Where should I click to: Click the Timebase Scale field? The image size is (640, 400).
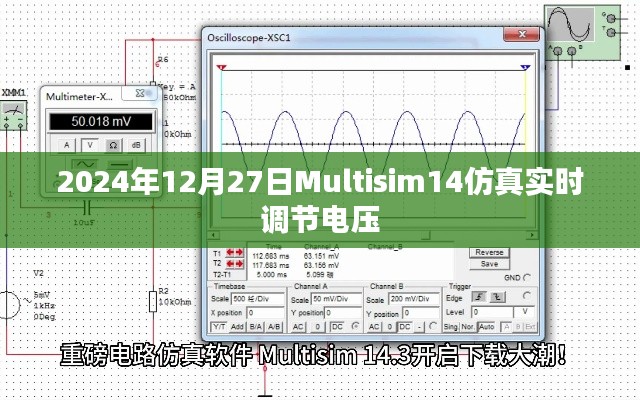pos(258,299)
